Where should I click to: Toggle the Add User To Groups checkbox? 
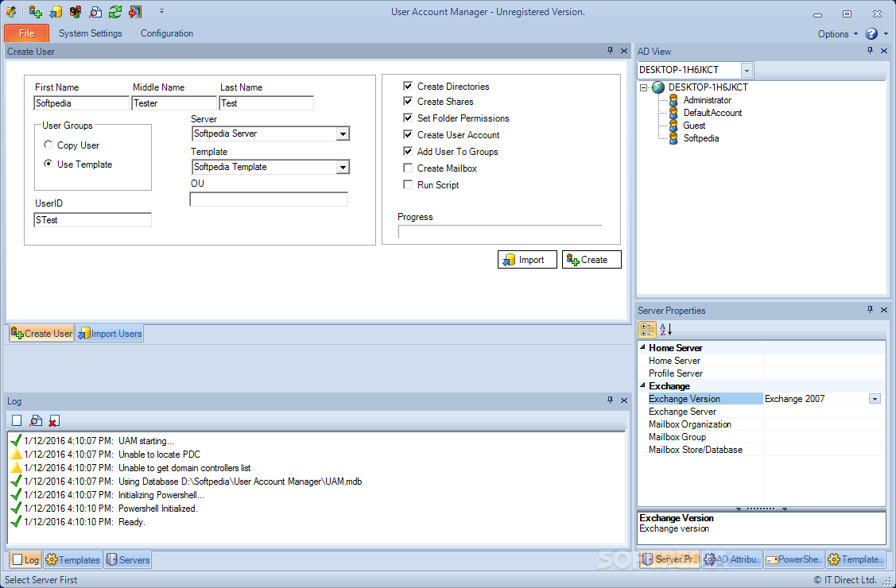tap(408, 151)
